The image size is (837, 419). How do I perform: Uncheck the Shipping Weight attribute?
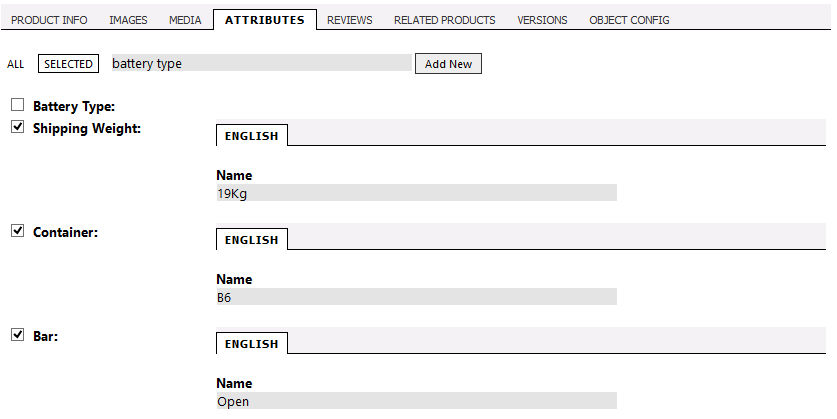coord(18,127)
